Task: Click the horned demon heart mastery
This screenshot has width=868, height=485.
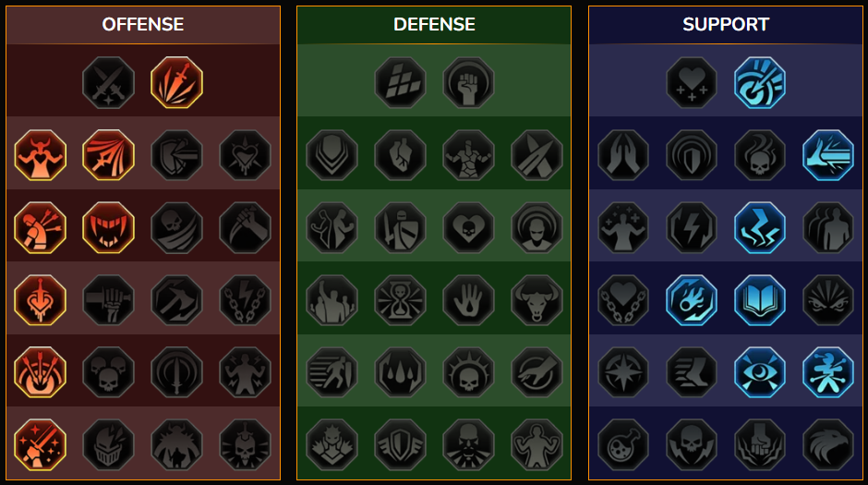Action: pyautogui.click(x=40, y=155)
